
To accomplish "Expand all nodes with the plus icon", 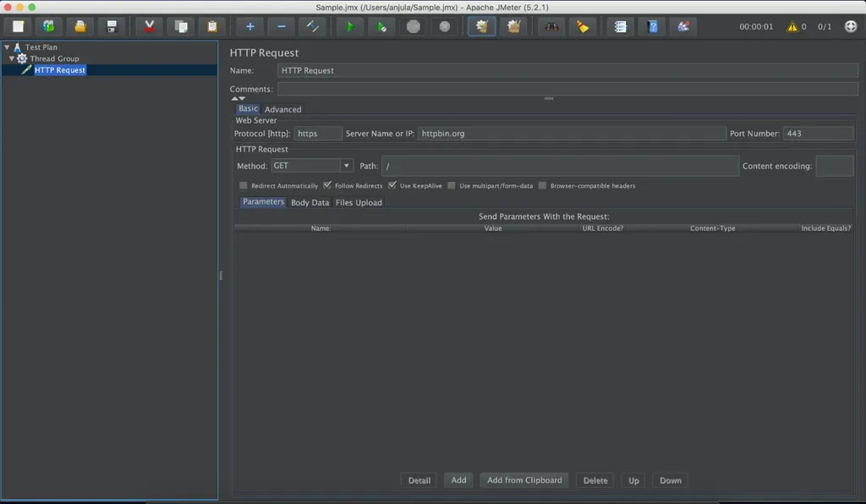I will pos(249,26).
